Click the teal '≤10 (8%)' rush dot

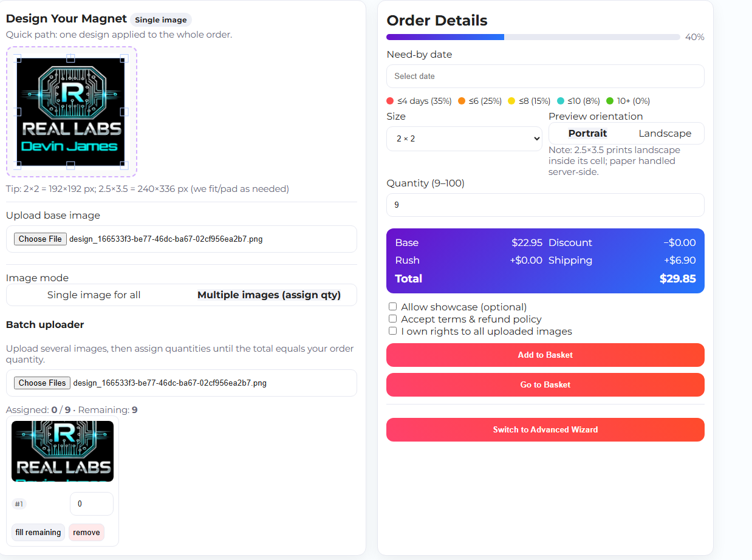(561, 101)
